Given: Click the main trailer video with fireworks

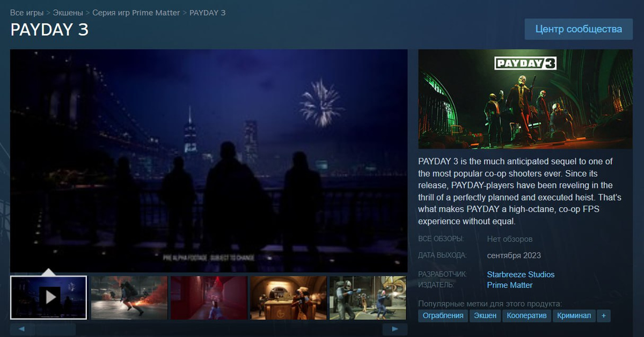Looking at the screenshot, I should [x=209, y=161].
